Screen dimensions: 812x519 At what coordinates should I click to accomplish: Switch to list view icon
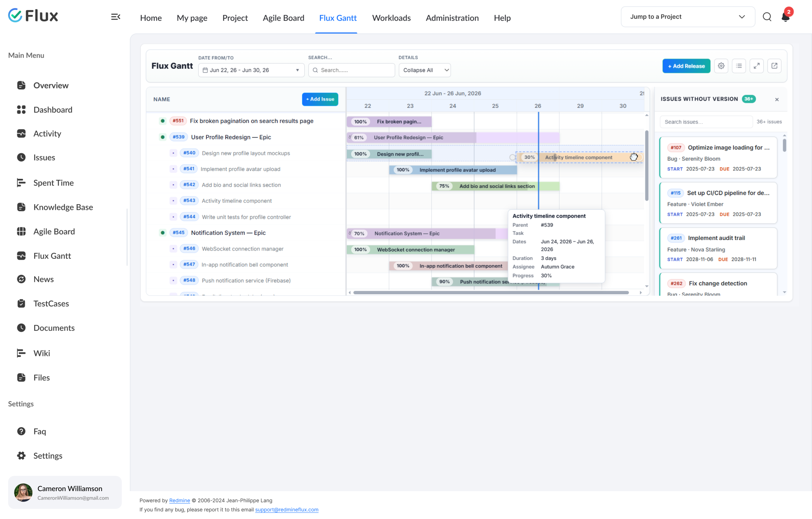point(739,66)
